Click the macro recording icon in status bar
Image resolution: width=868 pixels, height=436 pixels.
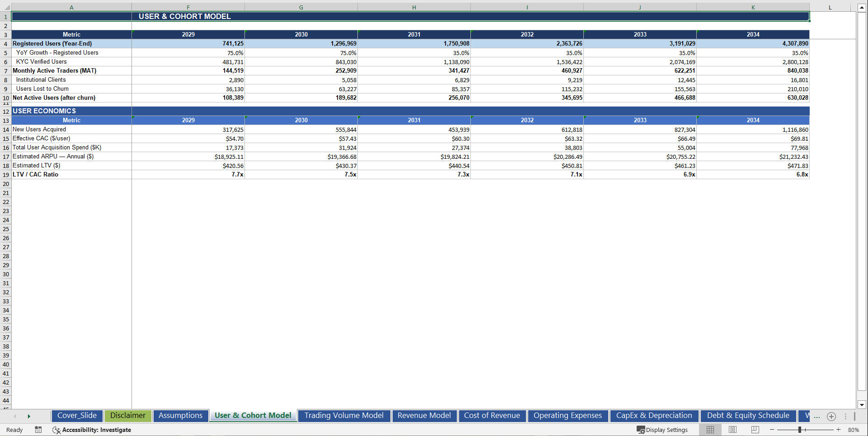point(38,430)
